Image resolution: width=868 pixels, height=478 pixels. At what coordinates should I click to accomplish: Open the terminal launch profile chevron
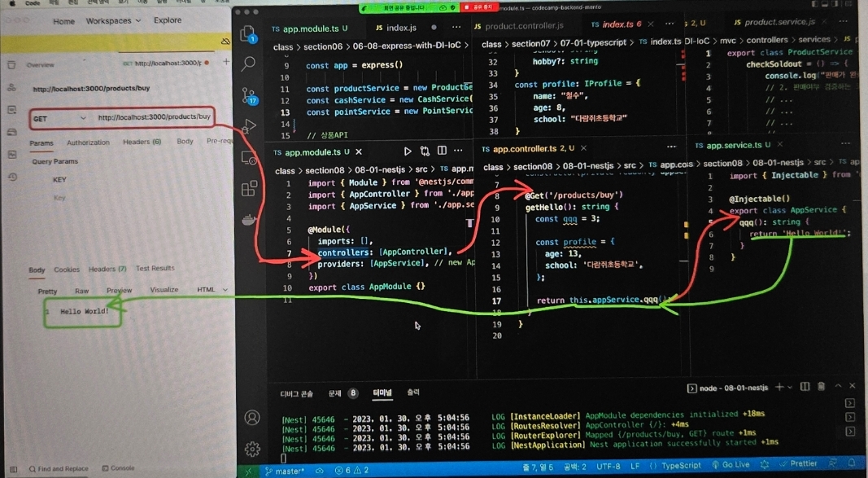click(789, 387)
